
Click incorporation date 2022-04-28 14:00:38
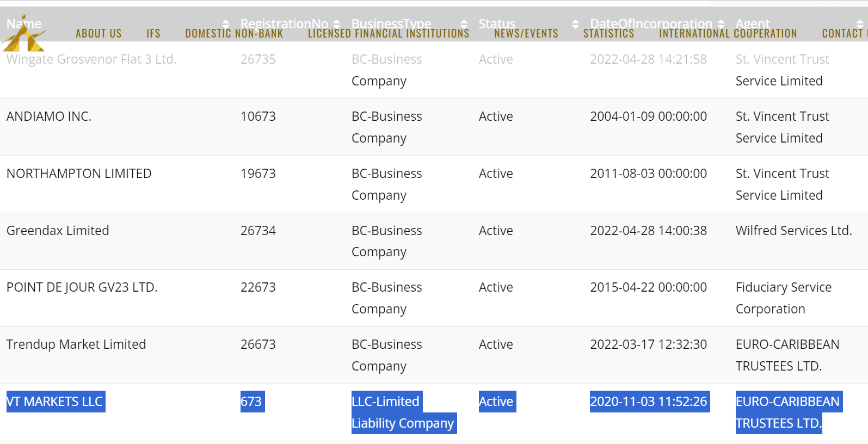tap(649, 231)
